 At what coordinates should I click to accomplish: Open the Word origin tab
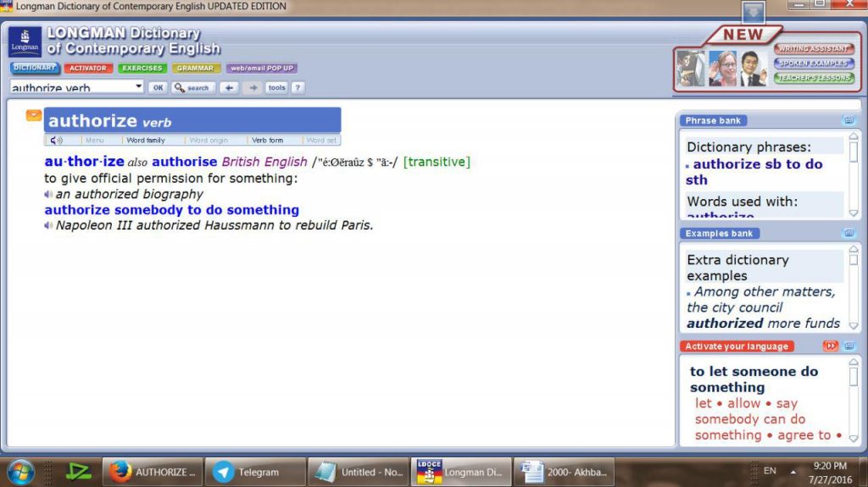pyautogui.click(x=209, y=141)
